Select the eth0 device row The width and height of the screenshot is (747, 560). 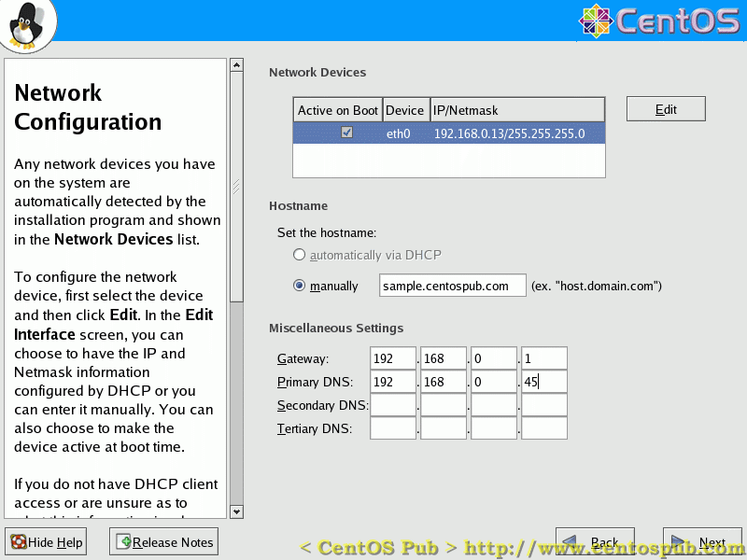[448, 133]
